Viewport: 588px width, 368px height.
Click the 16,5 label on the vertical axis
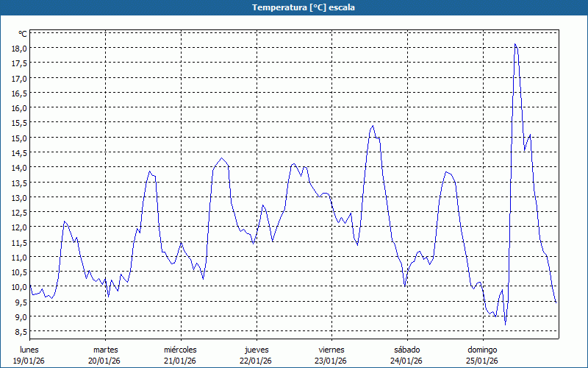tap(19, 93)
